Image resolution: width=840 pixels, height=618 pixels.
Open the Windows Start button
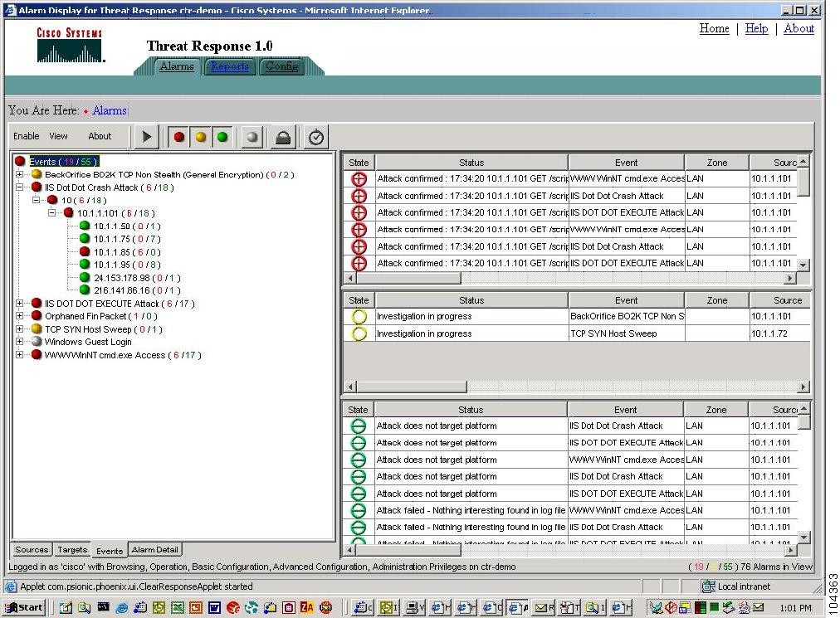(x=24, y=607)
